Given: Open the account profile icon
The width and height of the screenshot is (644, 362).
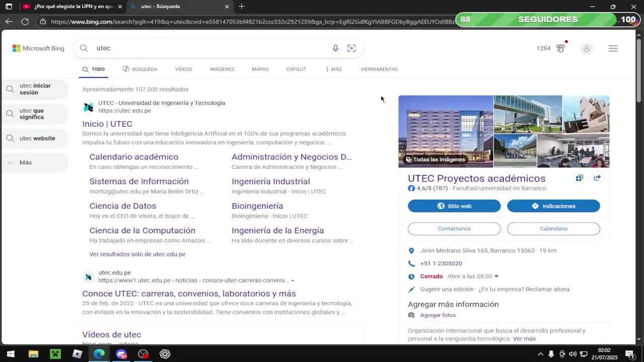Looking at the screenshot, I should click(587, 49).
